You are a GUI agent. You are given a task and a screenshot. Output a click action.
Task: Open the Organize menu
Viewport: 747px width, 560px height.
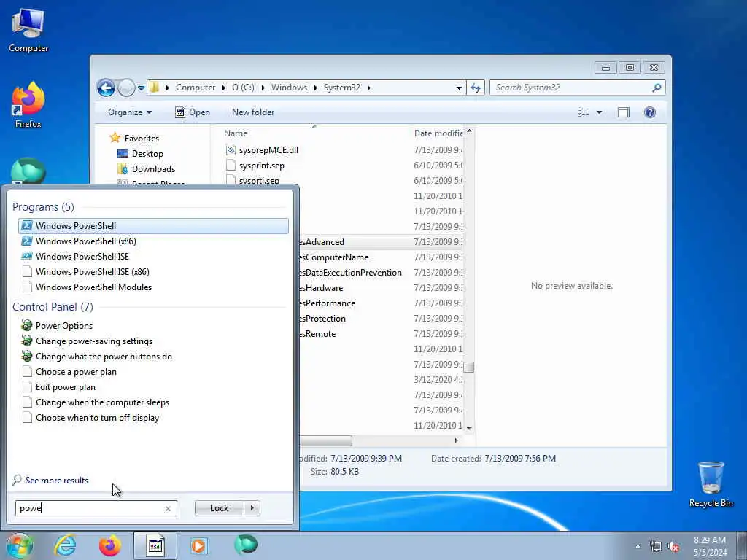(130, 112)
